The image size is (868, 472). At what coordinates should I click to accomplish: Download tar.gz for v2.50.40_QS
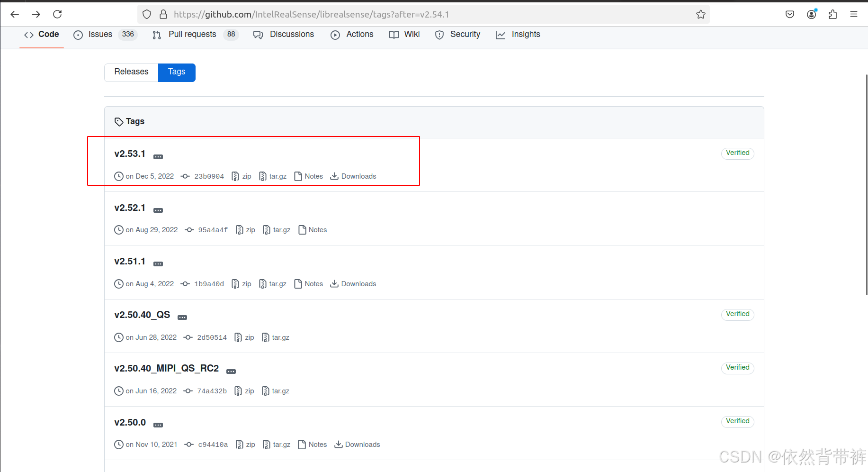click(276, 337)
